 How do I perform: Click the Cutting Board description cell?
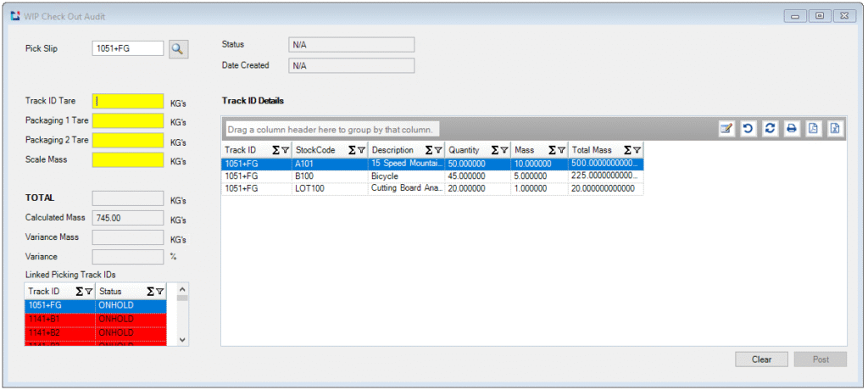click(x=407, y=188)
